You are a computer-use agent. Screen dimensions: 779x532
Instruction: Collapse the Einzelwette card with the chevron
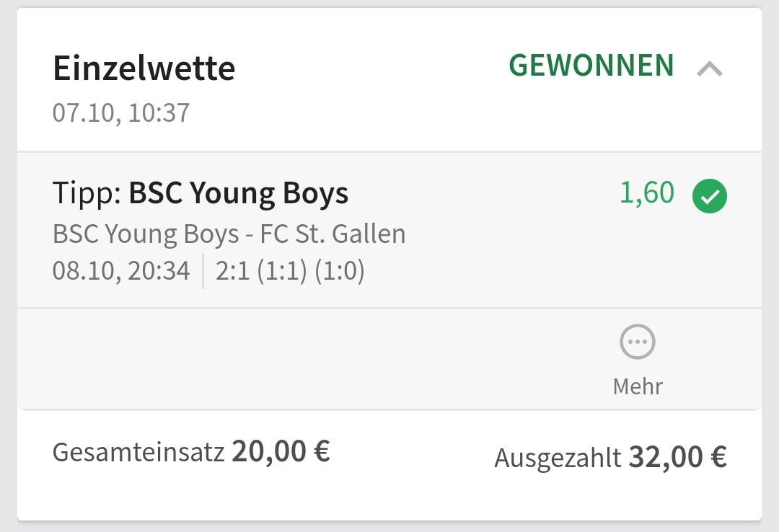point(710,68)
